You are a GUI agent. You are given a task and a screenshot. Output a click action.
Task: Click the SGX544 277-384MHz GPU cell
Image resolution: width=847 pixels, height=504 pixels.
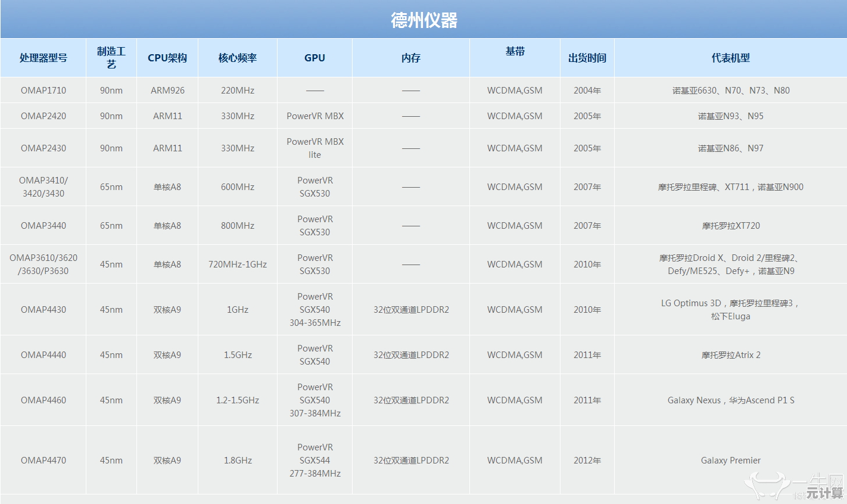coord(315,461)
